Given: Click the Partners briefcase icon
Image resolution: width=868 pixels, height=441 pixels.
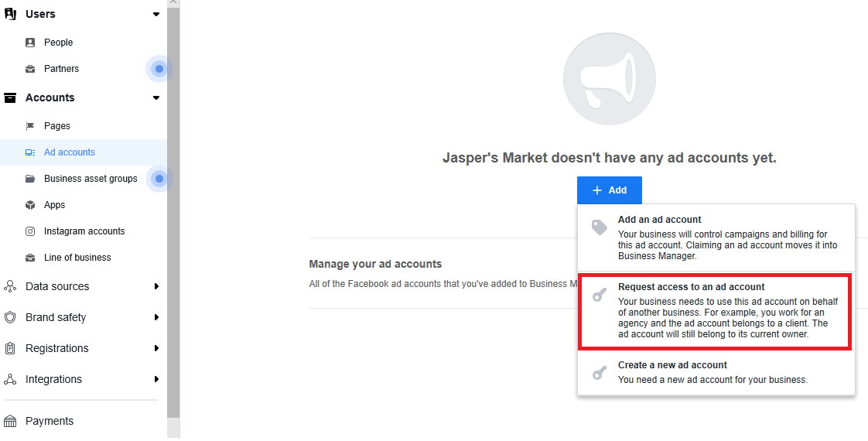Looking at the screenshot, I should pos(30,69).
